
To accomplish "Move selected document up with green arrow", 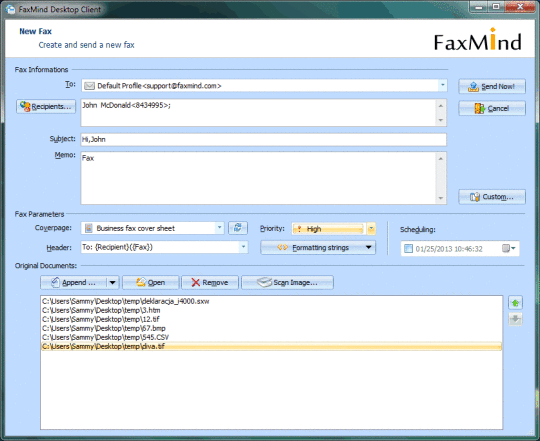I will [515, 303].
